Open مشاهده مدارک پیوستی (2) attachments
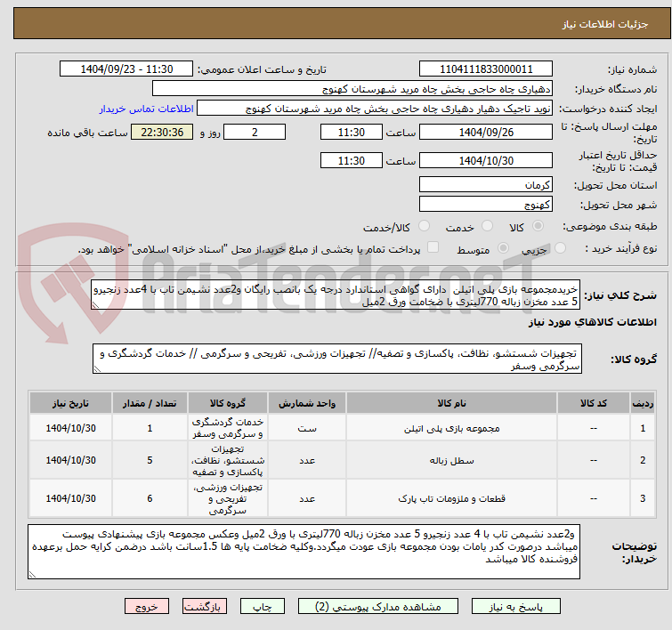The height and width of the screenshot is (630, 672). [378, 607]
